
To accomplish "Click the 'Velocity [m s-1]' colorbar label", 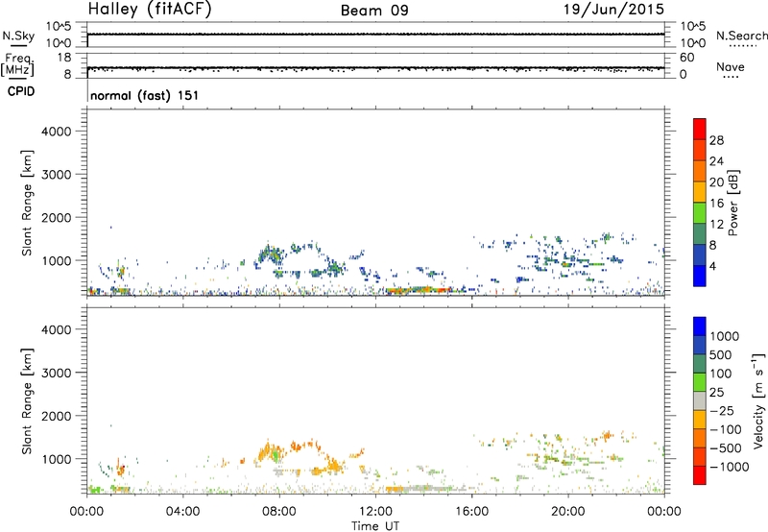I will [x=758, y=400].
